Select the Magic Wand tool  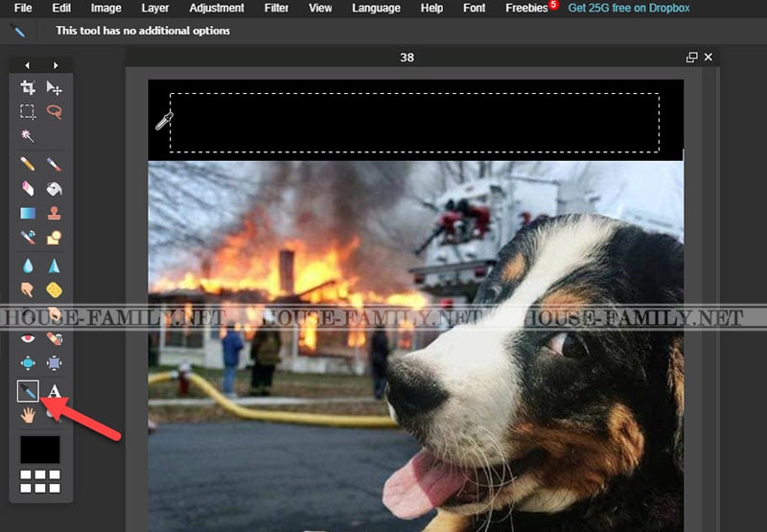pos(28,136)
